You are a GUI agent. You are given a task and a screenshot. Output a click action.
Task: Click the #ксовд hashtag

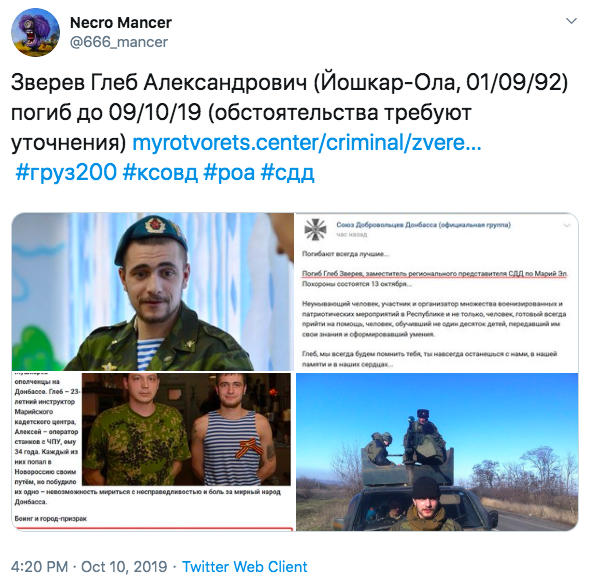coord(160,173)
